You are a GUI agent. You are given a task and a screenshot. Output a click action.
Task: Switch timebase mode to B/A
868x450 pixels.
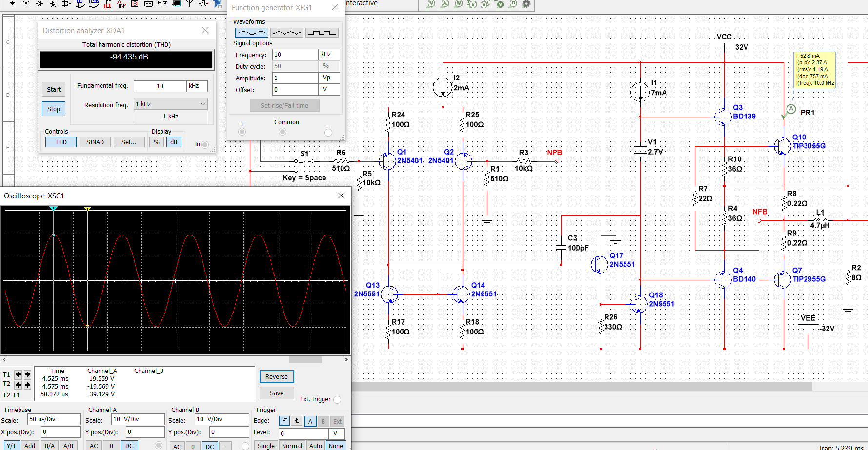click(x=50, y=446)
